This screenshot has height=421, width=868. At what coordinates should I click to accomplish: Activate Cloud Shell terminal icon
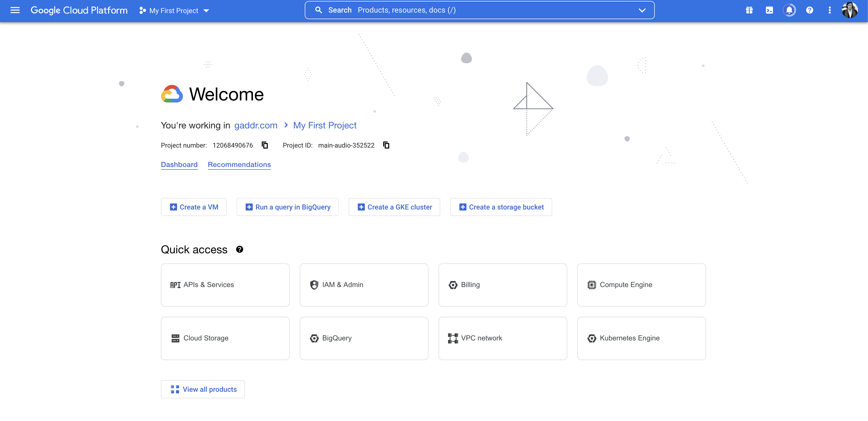[769, 11]
